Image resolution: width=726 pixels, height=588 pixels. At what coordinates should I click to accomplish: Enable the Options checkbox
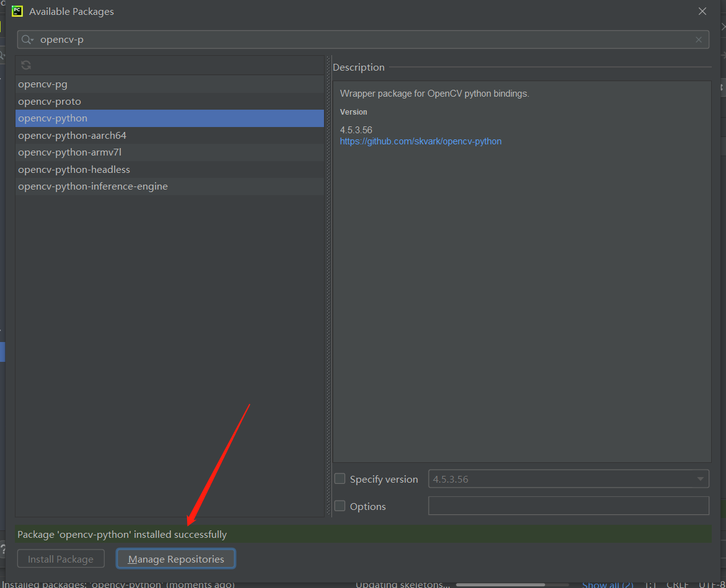pos(340,506)
